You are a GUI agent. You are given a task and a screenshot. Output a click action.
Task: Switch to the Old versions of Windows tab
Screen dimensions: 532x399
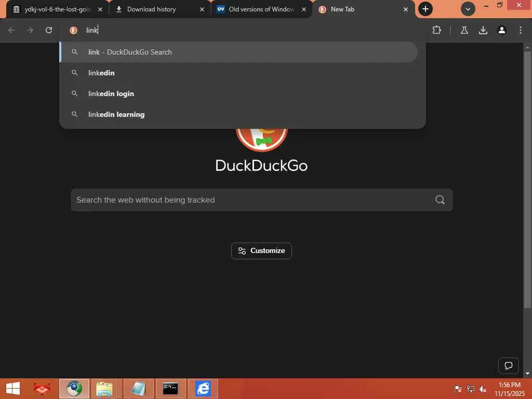(x=262, y=9)
